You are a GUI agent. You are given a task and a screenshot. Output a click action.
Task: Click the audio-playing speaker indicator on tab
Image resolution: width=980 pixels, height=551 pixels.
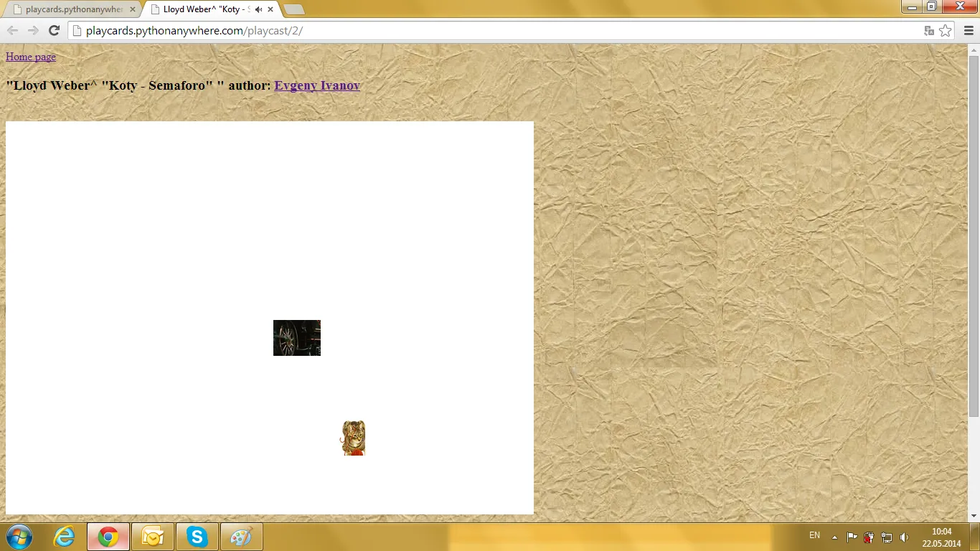[258, 9]
